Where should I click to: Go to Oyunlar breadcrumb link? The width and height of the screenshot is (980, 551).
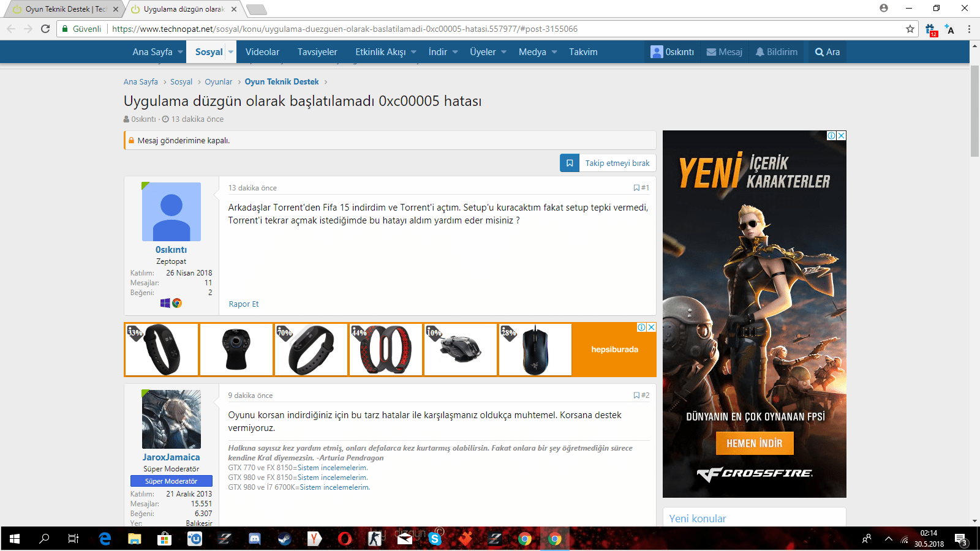(x=219, y=82)
